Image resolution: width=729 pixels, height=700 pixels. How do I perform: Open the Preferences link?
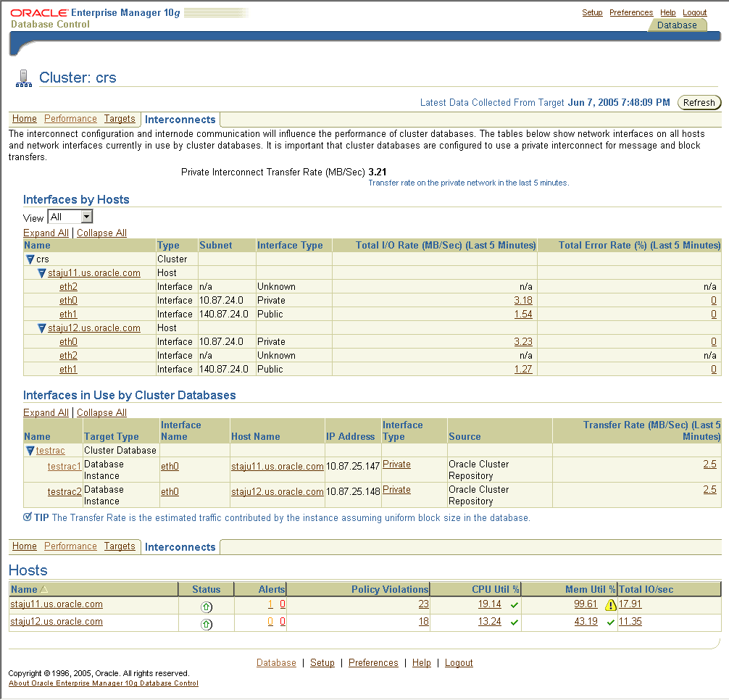point(630,12)
